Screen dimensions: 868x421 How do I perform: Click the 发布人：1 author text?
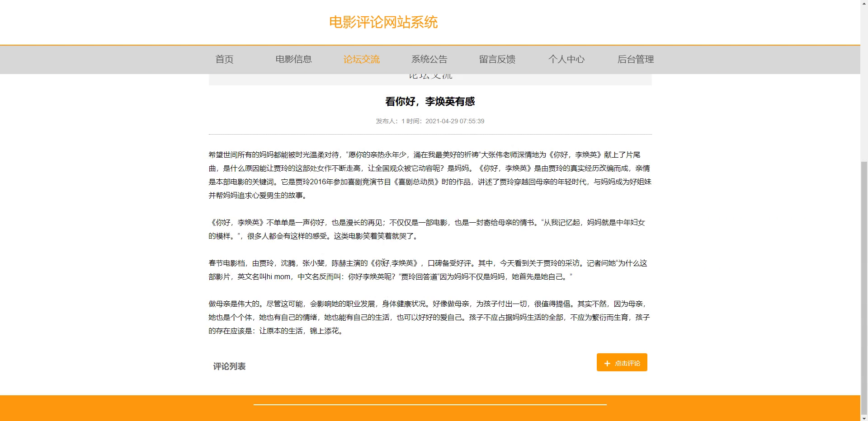coord(390,121)
